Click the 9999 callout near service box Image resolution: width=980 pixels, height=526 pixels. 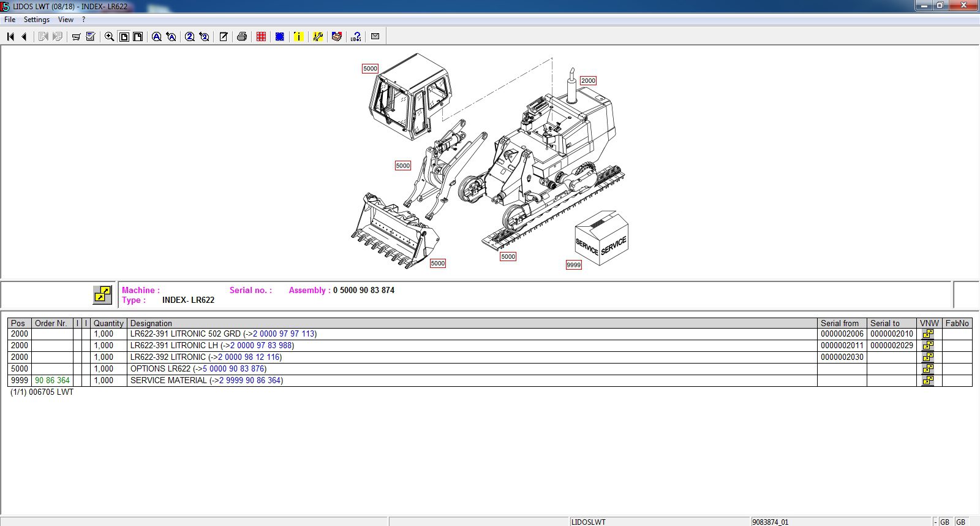click(x=573, y=265)
